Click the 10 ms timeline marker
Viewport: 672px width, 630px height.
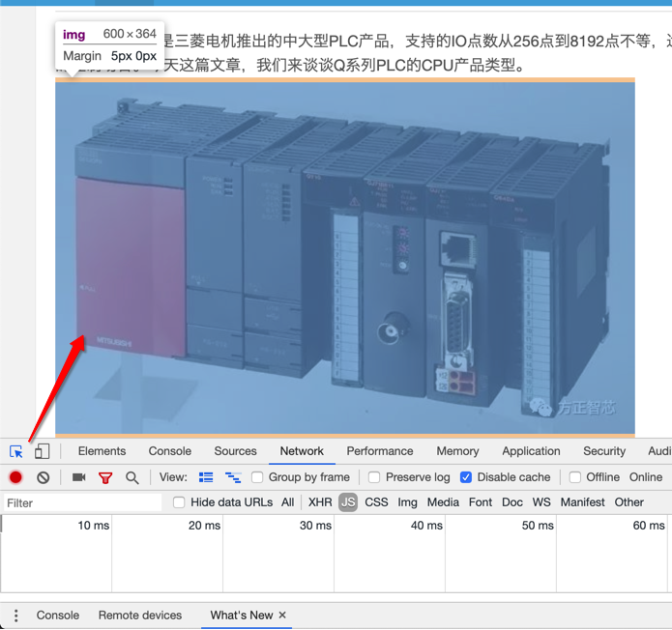(94, 526)
